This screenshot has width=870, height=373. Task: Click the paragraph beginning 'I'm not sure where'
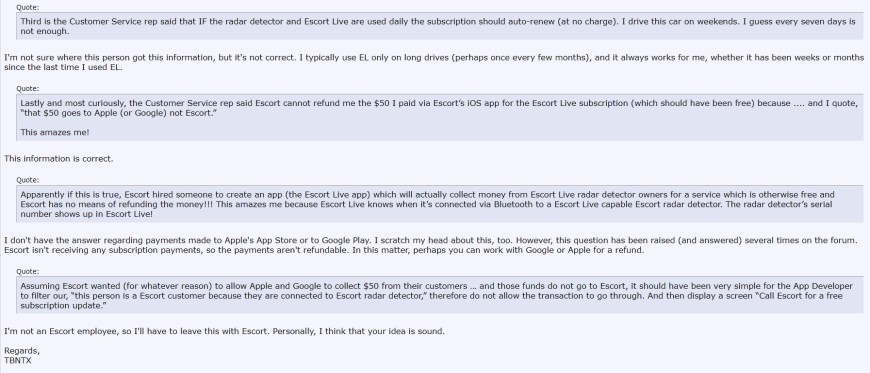point(434,63)
